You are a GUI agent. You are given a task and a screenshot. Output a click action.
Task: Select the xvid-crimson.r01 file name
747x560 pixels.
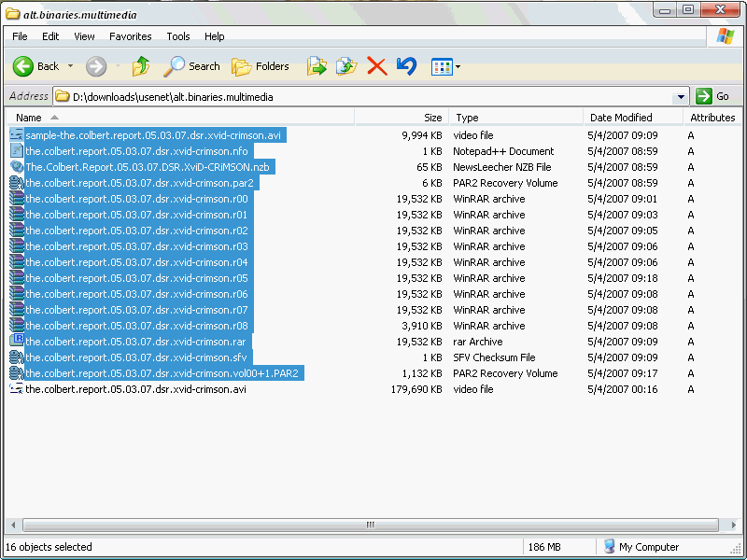tap(136, 215)
